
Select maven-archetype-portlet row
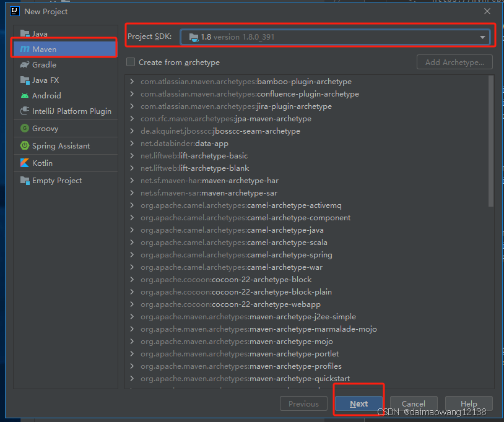(307, 353)
